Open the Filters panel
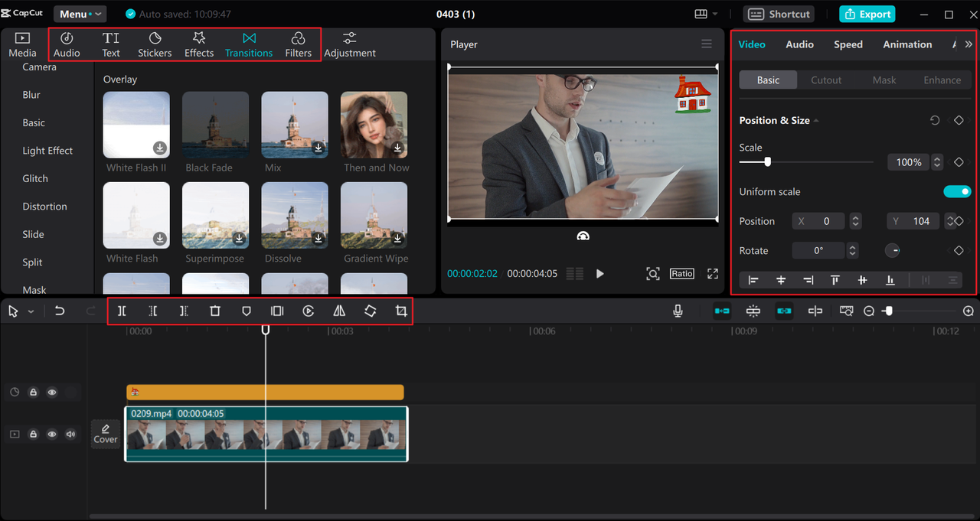The image size is (980, 521). (x=299, y=44)
